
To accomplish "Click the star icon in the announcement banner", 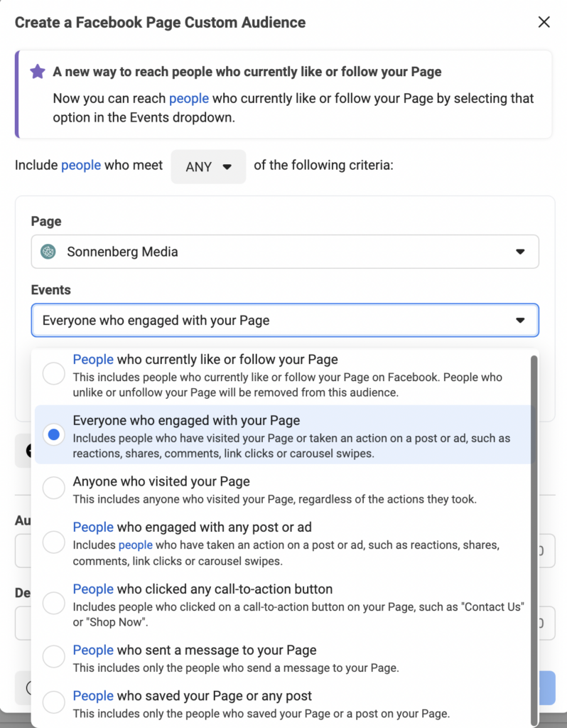I will coord(37,71).
